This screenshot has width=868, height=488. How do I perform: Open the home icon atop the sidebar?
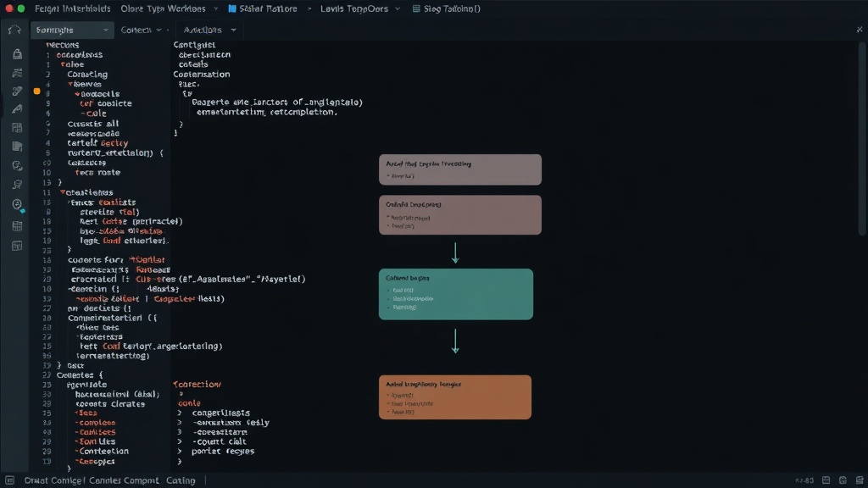[x=14, y=30]
